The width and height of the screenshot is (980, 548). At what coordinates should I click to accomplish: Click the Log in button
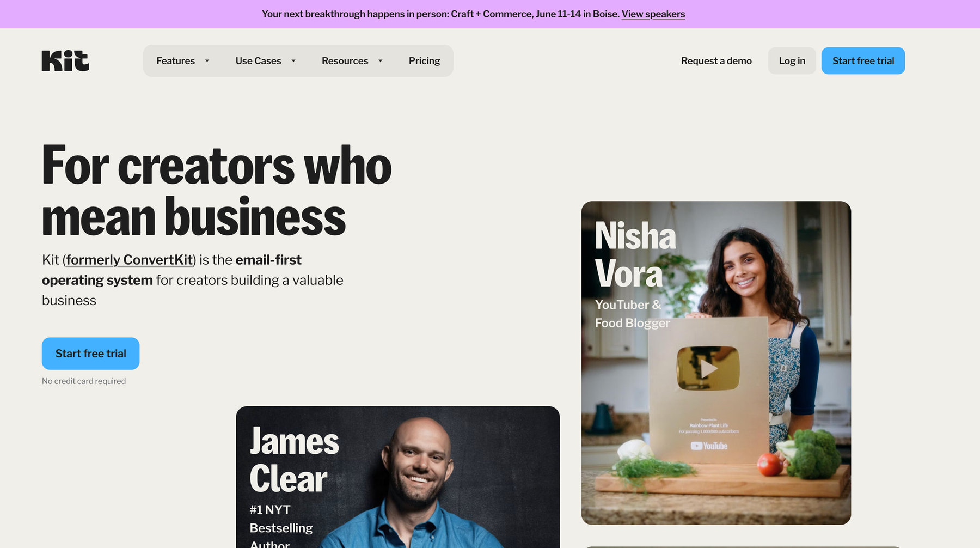792,61
